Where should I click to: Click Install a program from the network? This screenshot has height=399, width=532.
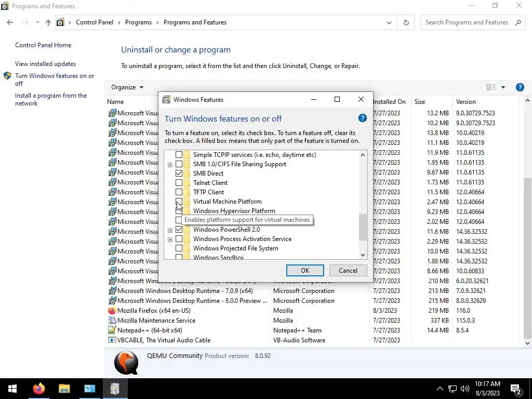click(x=51, y=99)
